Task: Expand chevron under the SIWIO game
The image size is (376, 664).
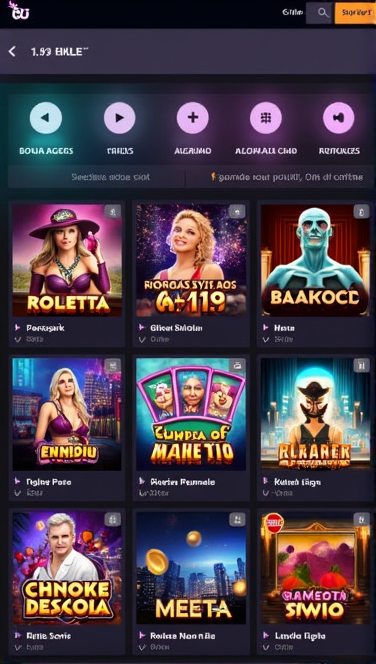Action: 266,647
